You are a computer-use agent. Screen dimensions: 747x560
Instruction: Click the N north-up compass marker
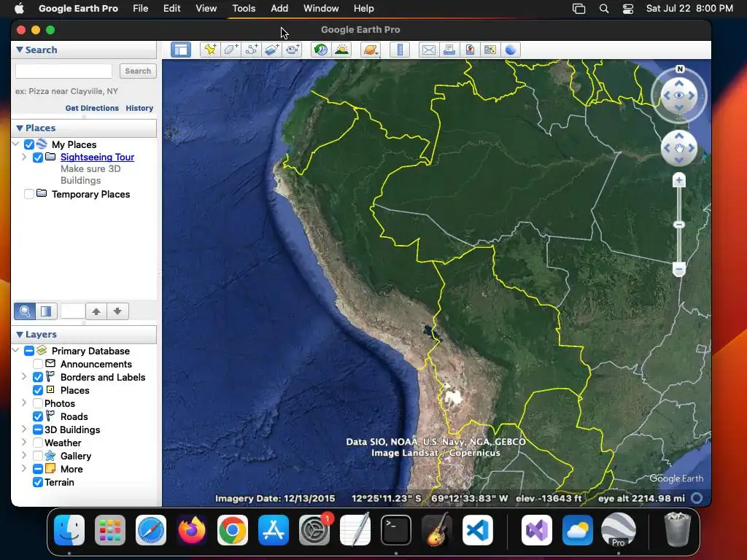680,69
